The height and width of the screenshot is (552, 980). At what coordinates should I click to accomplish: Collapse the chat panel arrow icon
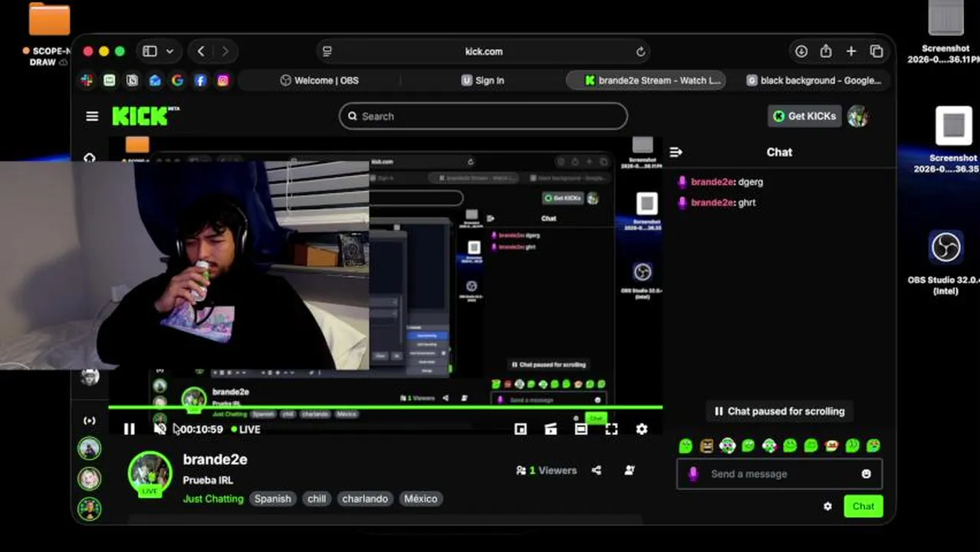tap(676, 153)
